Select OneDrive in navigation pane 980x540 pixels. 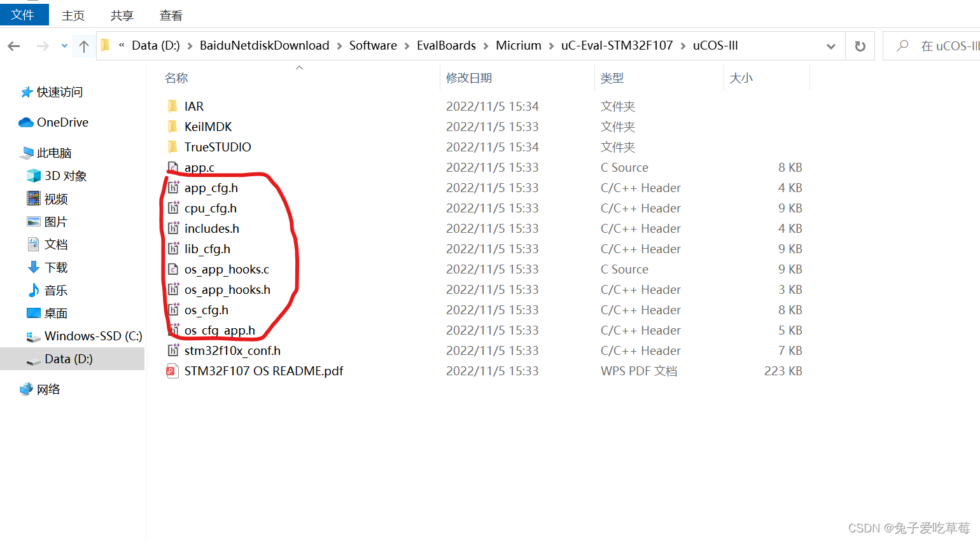[62, 122]
